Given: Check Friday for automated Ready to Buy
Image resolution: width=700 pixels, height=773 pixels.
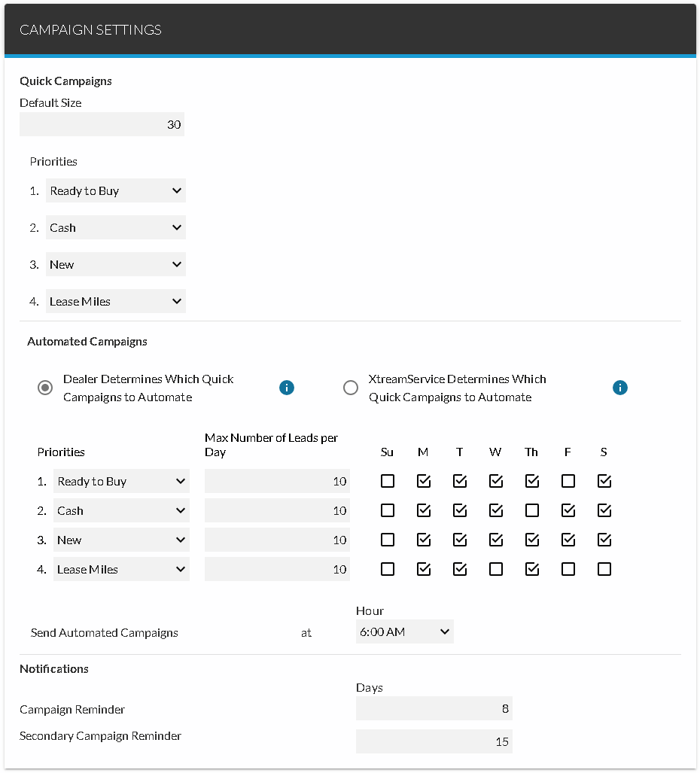Looking at the screenshot, I should coord(568,481).
